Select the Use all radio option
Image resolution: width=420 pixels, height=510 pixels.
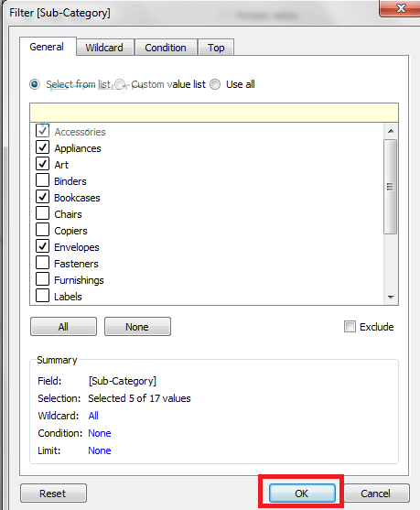click(x=215, y=84)
